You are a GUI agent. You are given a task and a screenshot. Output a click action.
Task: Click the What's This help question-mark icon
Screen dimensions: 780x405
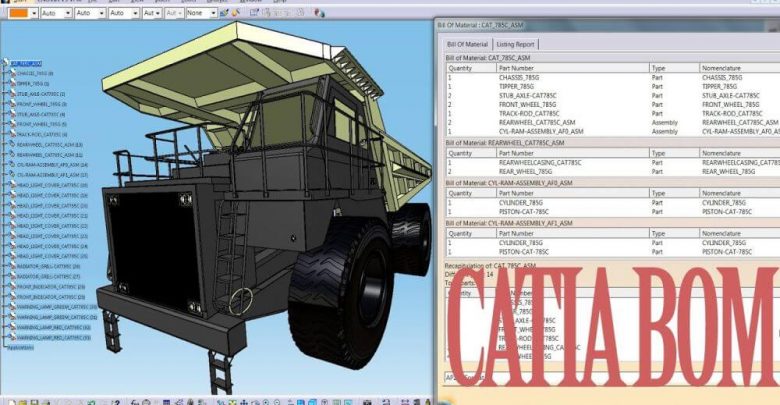pos(116,402)
